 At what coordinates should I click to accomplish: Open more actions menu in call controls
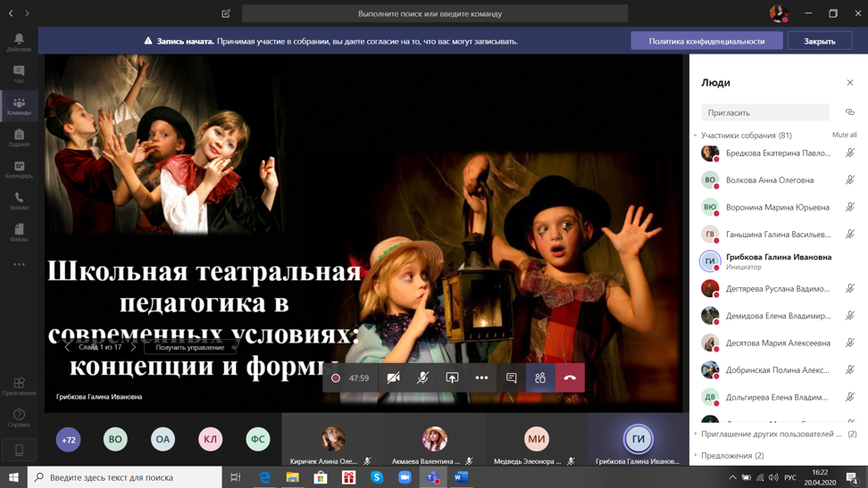coord(481,378)
